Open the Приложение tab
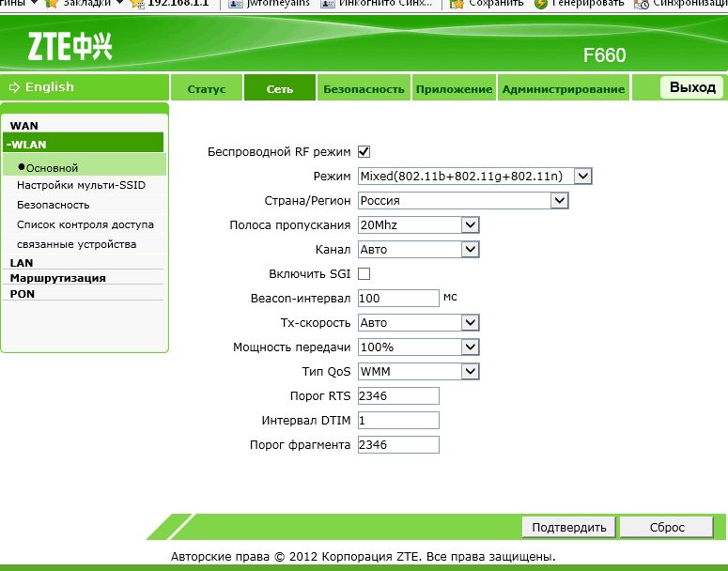The image size is (728, 571). [x=454, y=88]
